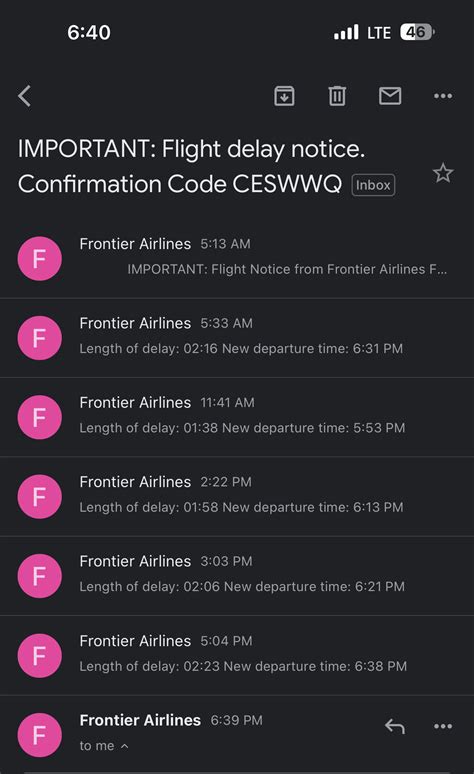
Task: Archive this Frontier Airlines conversation
Action: [x=284, y=96]
